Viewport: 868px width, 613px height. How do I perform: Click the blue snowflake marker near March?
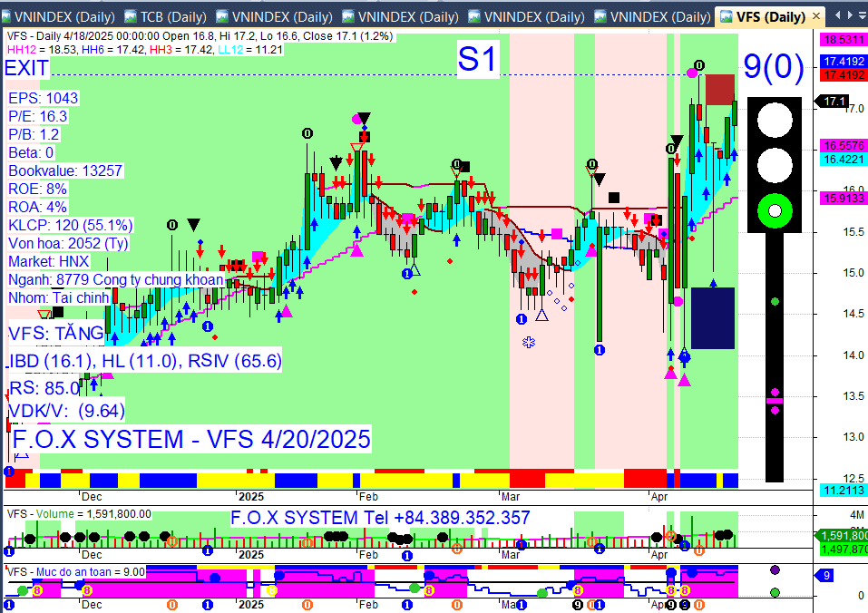[x=529, y=343]
